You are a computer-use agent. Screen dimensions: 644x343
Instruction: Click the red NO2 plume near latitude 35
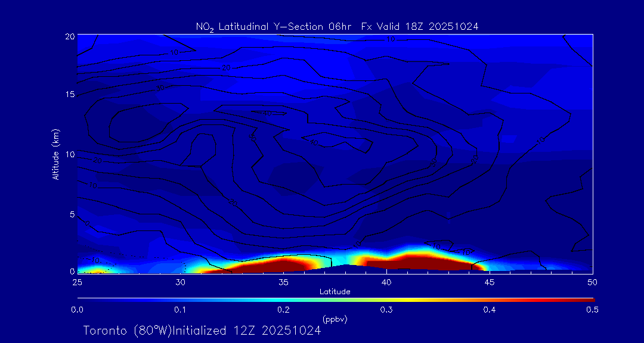point(280,264)
